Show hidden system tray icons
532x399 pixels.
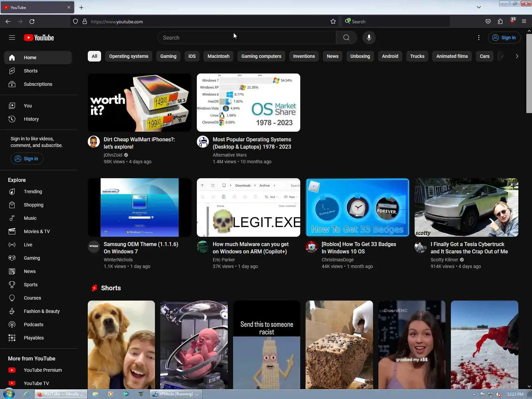(x=474, y=394)
